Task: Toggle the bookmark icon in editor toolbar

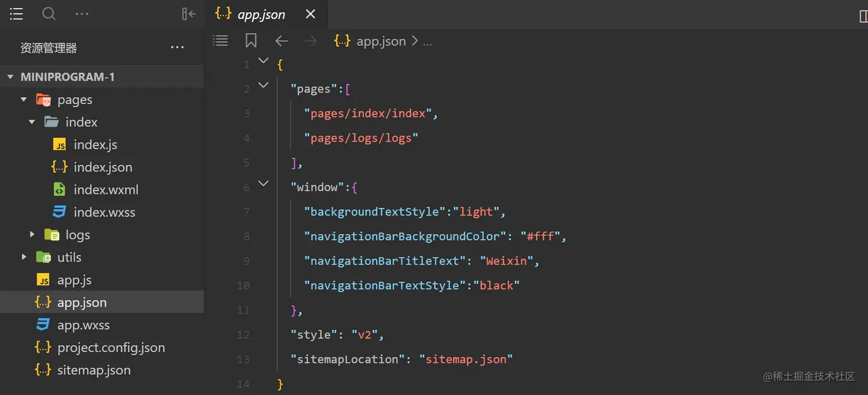Action: click(251, 41)
